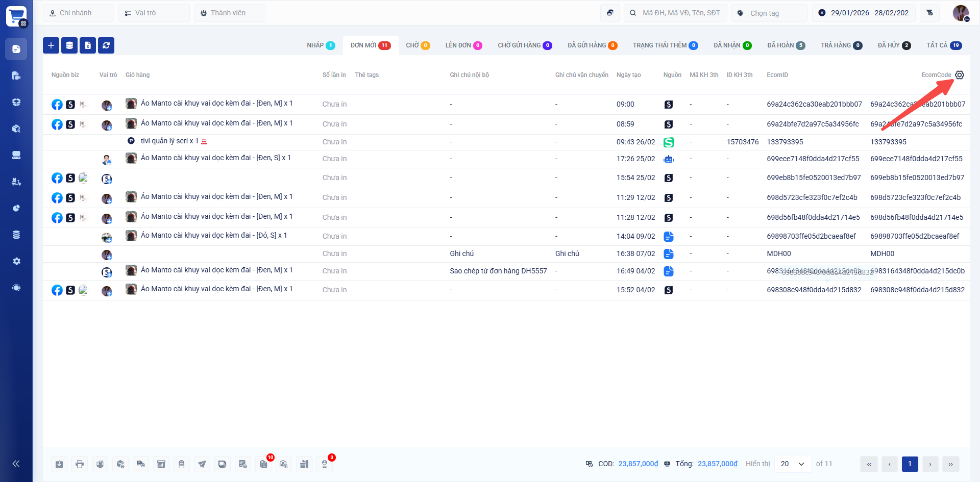Click page 1 pagination button
This screenshot has height=482, width=980.
click(910, 464)
